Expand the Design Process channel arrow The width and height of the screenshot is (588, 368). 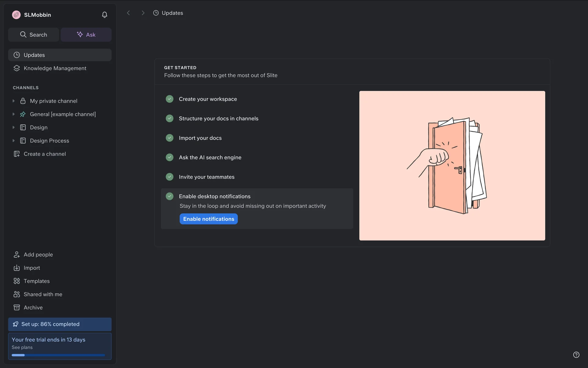(13, 141)
